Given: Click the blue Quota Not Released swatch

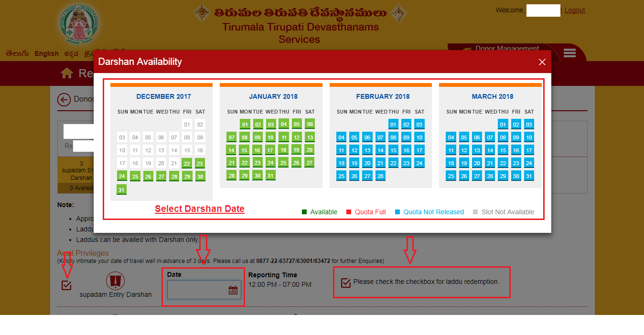Looking at the screenshot, I should 397,212.
